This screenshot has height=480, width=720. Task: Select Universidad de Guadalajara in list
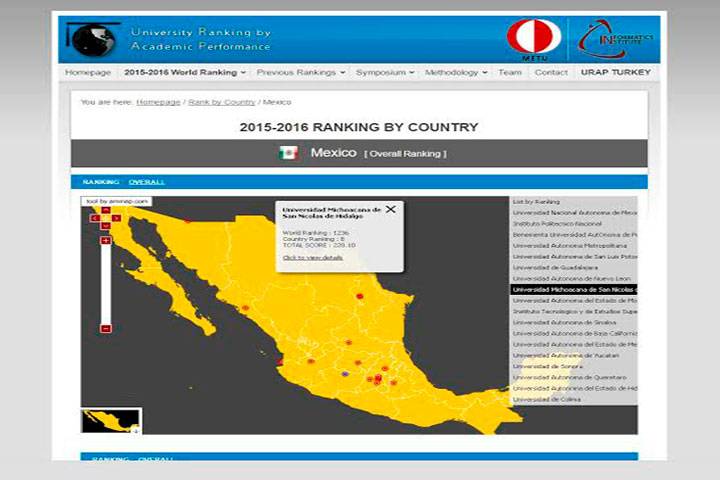(556, 267)
